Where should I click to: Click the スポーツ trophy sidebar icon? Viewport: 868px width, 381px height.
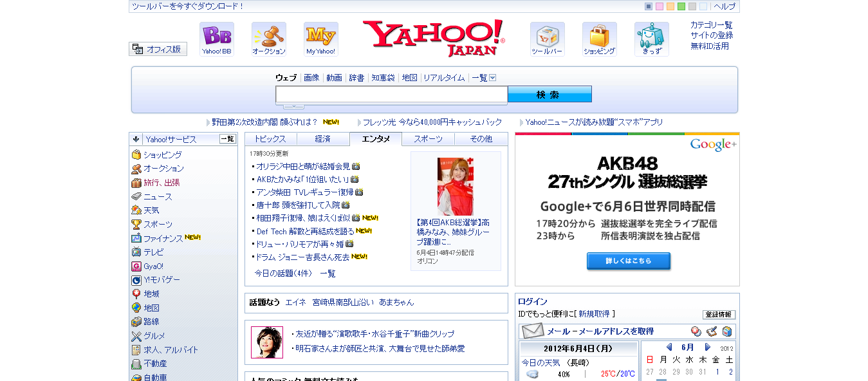pos(136,224)
